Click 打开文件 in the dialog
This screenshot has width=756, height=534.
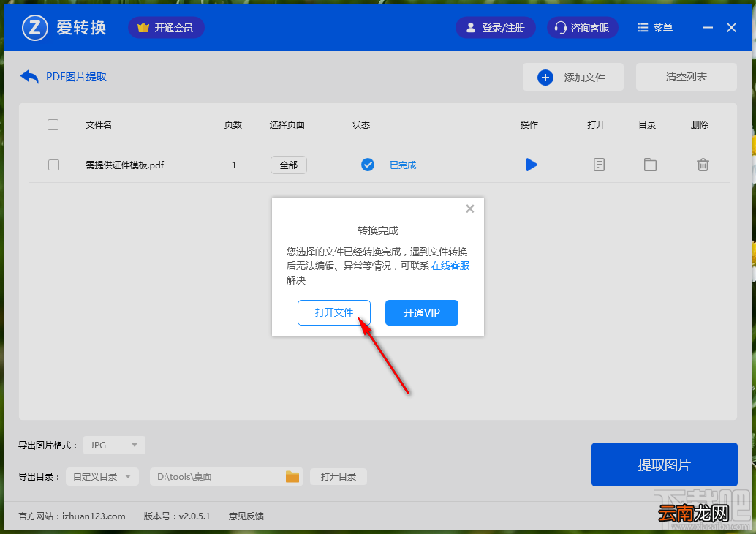[334, 312]
